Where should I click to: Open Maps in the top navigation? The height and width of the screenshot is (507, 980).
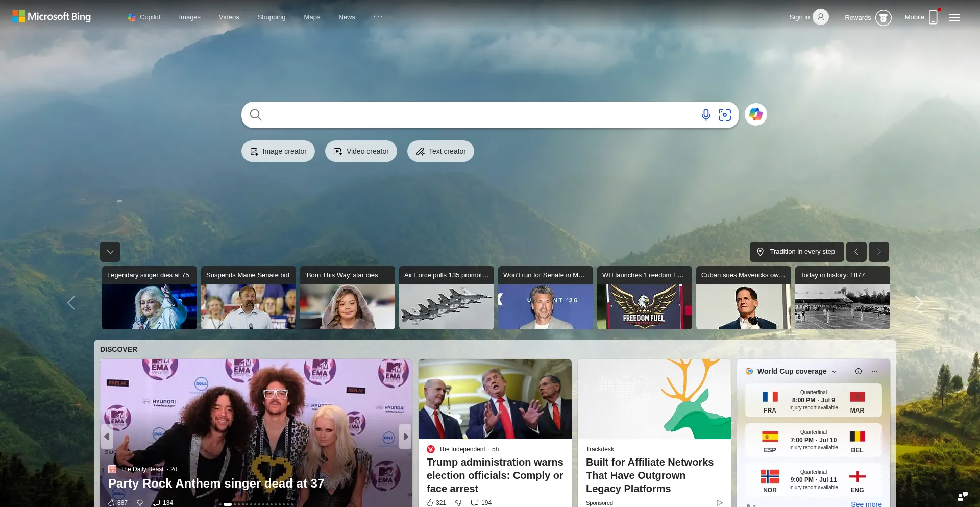click(312, 17)
